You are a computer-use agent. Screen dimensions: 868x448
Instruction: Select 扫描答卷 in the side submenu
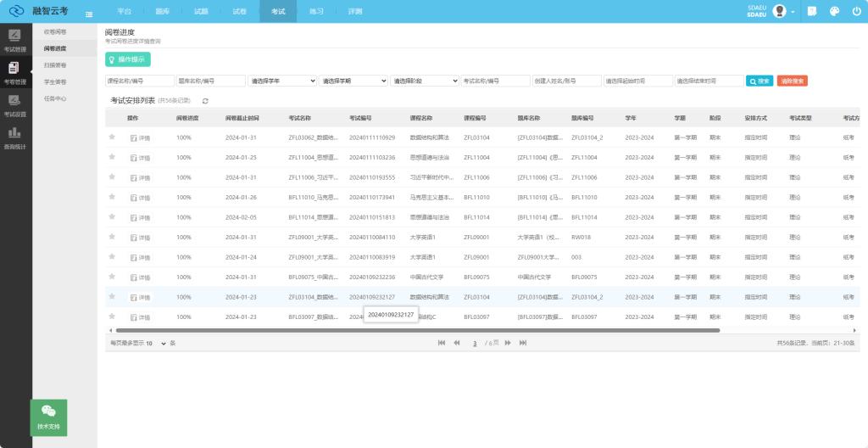pyautogui.click(x=55, y=64)
